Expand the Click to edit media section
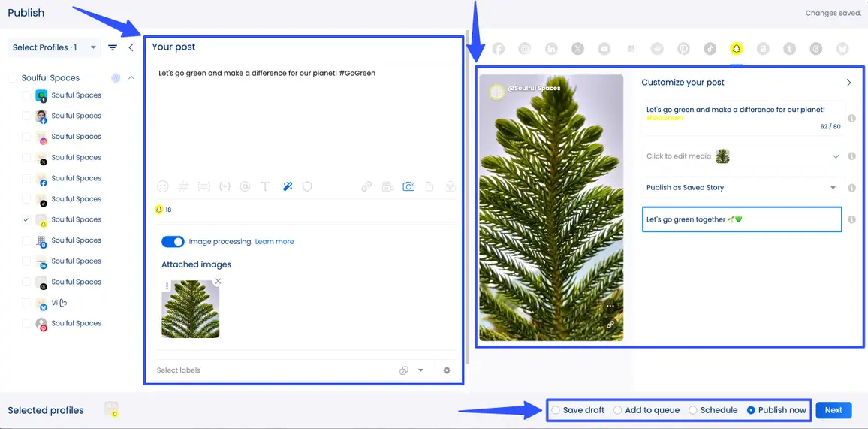868x429 pixels. 836,156
